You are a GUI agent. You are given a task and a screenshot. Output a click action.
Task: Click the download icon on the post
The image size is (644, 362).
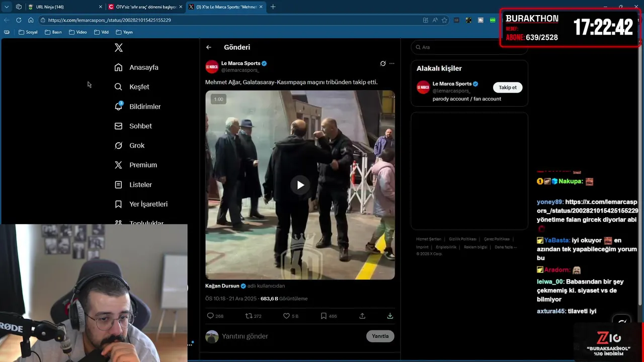click(x=390, y=316)
